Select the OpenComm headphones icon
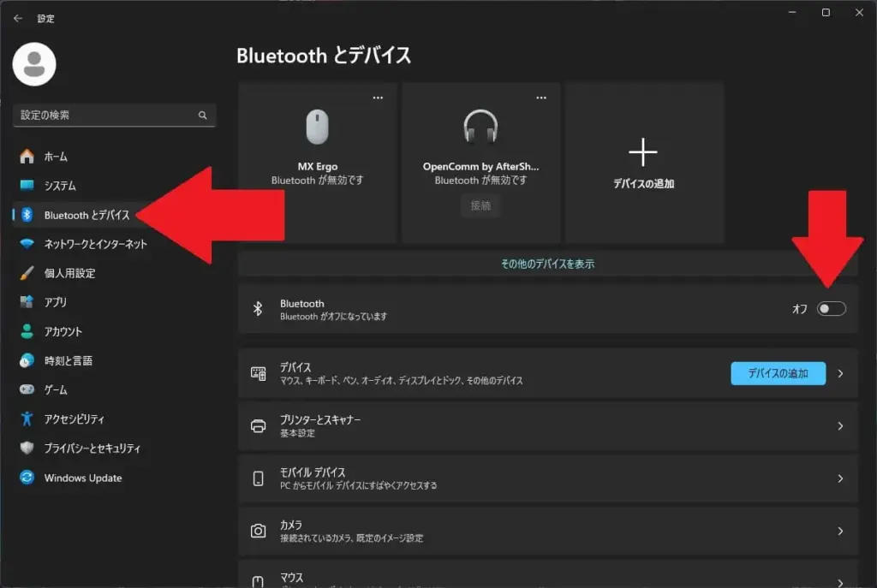 point(480,127)
